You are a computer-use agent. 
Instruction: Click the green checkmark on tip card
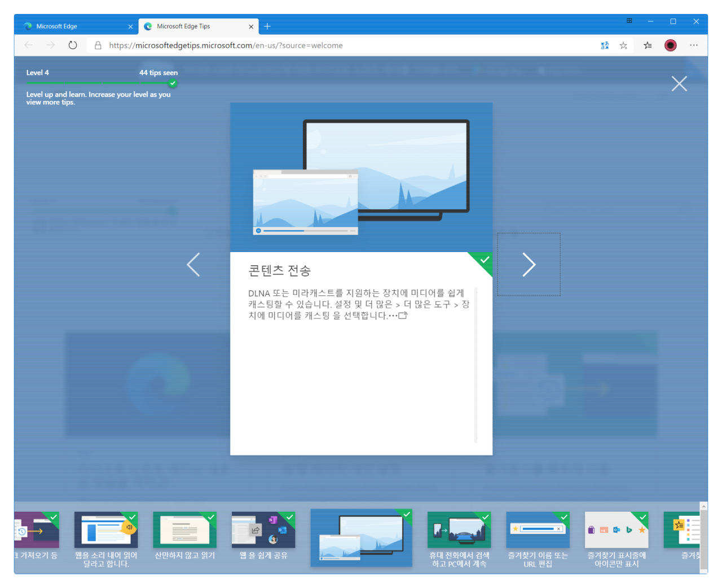(x=484, y=260)
